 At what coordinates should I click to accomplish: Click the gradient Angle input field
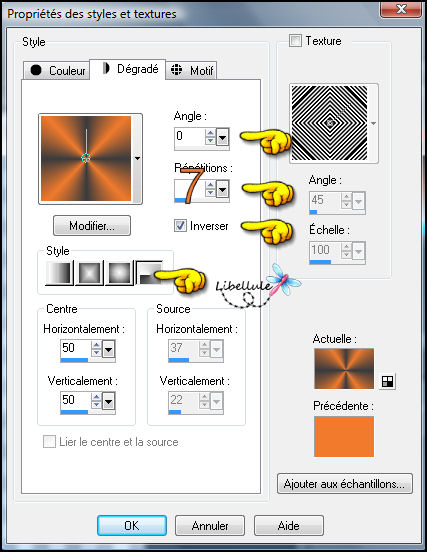pos(189,137)
